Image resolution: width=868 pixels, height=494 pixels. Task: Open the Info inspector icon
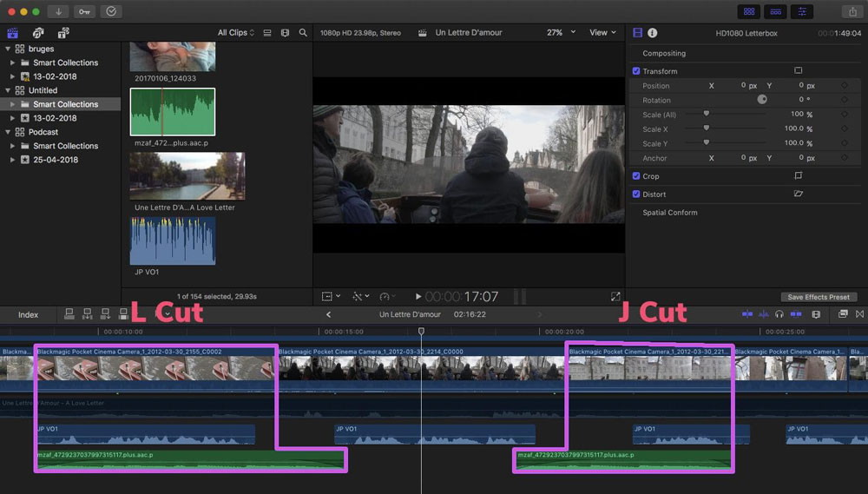click(x=652, y=33)
